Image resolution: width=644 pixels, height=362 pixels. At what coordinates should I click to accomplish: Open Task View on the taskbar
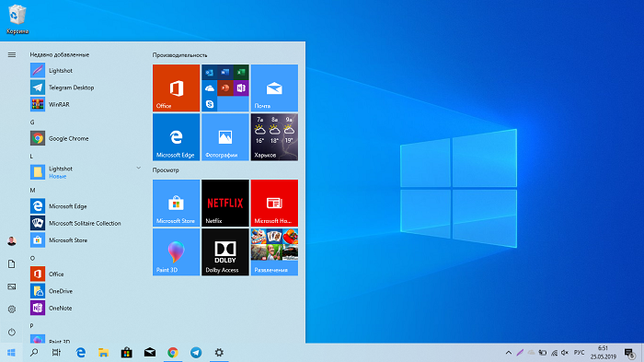tap(56, 353)
